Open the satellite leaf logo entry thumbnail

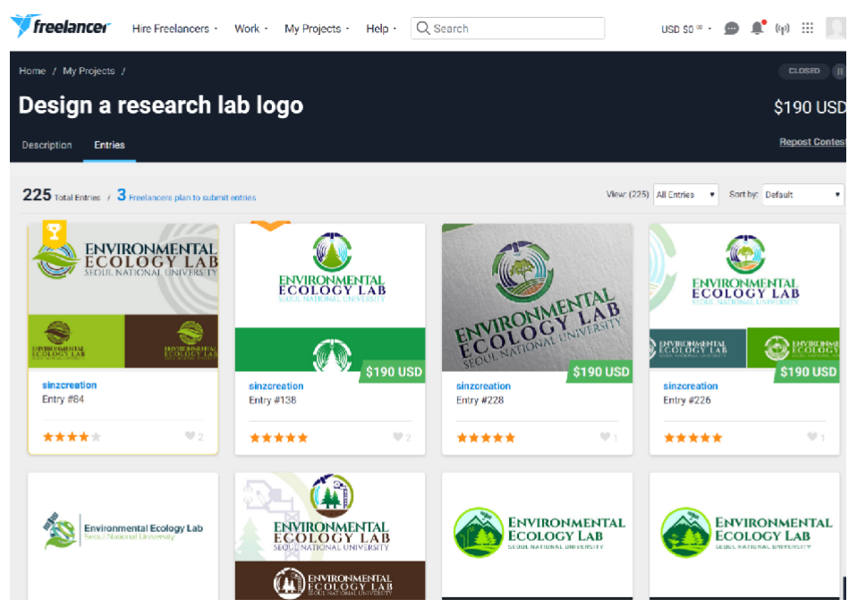point(123,536)
